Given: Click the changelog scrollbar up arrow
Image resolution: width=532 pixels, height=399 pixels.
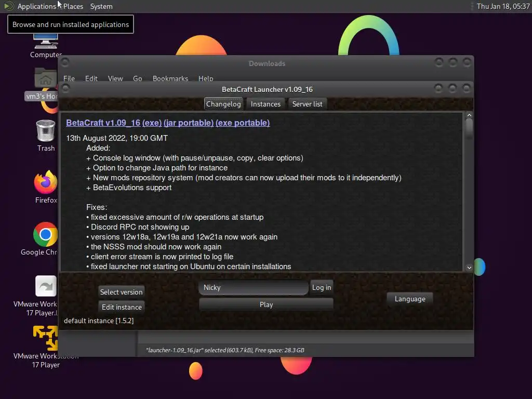Looking at the screenshot, I should (469, 115).
